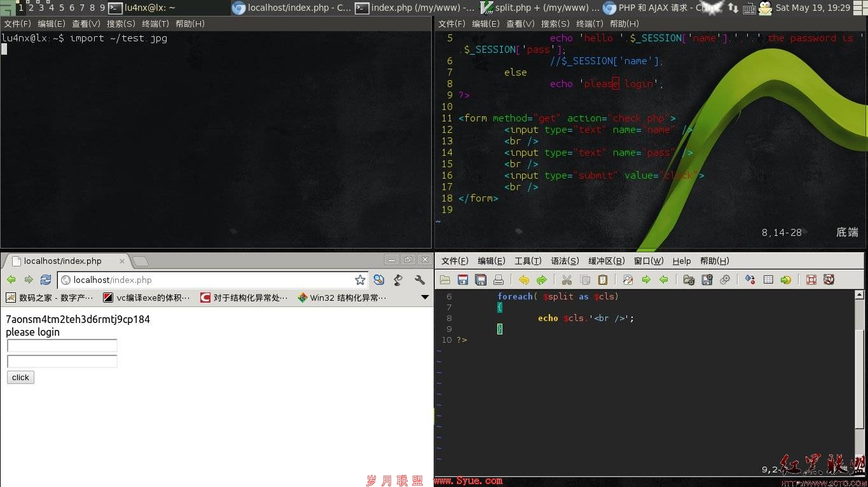The height and width of the screenshot is (487, 868).
Task: Click the network arrows tray icon
Action: pyautogui.click(x=733, y=8)
